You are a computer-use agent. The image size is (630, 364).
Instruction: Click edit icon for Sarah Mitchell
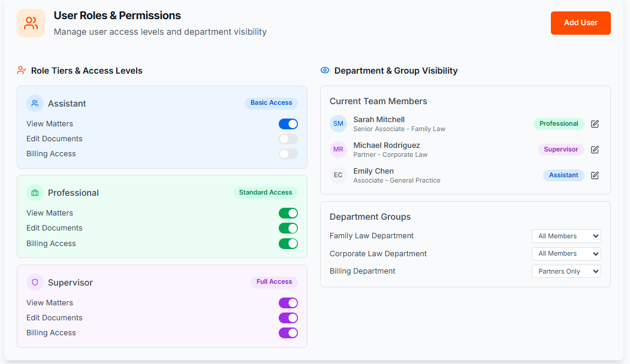click(595, 124)
